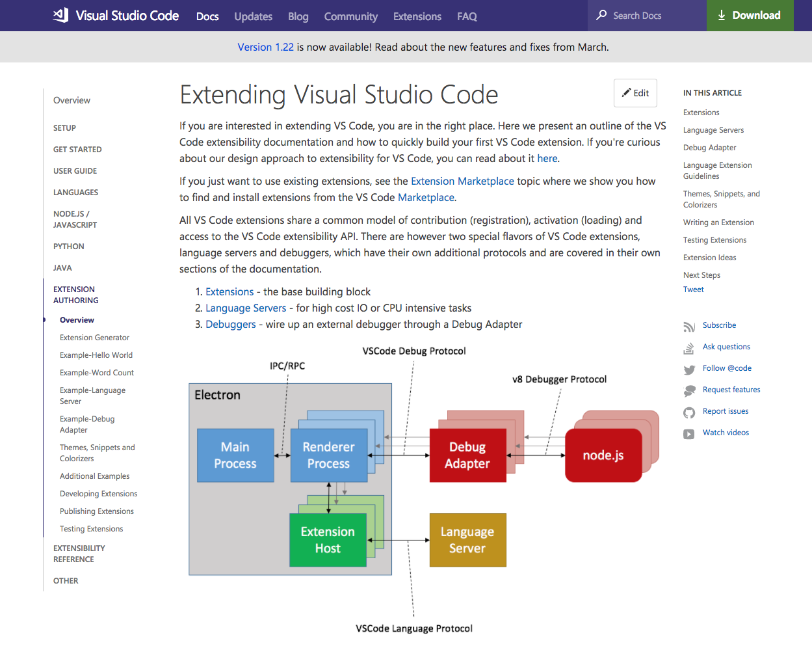The image size is (812, 646).
Task: Click the Edit button
Action: click(x=635, y=93)
